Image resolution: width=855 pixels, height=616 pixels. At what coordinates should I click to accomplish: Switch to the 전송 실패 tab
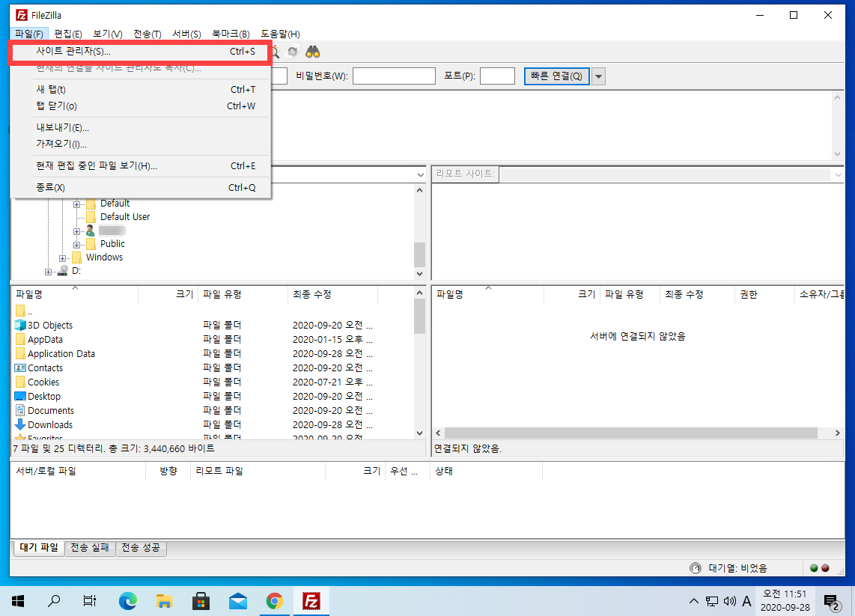pos(90,547)
